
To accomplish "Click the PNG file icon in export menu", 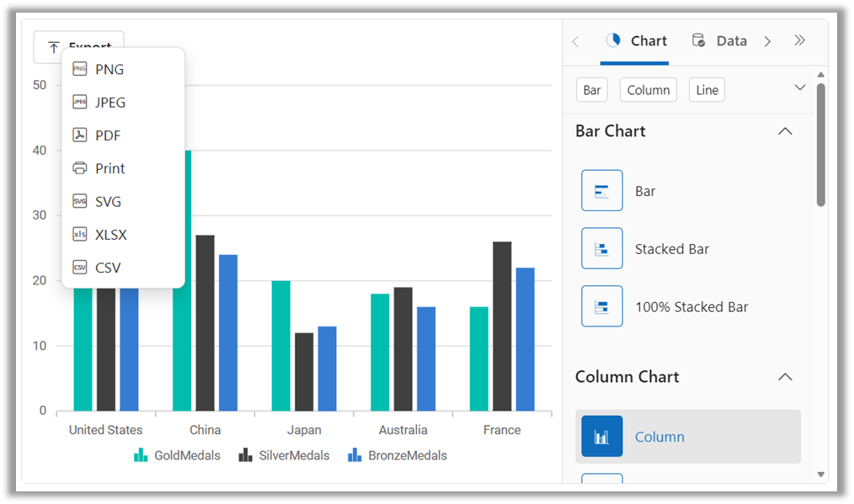I will [79, 69].
